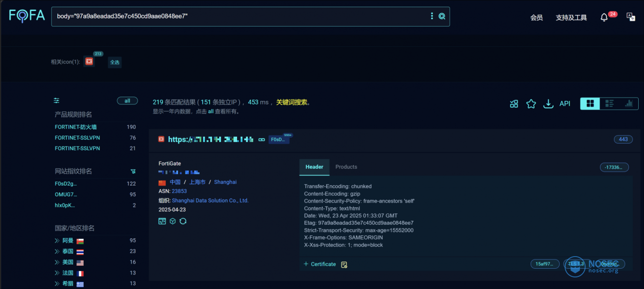Open the cube asset icon
Viewport: 644px width, 289px height.
173,221
